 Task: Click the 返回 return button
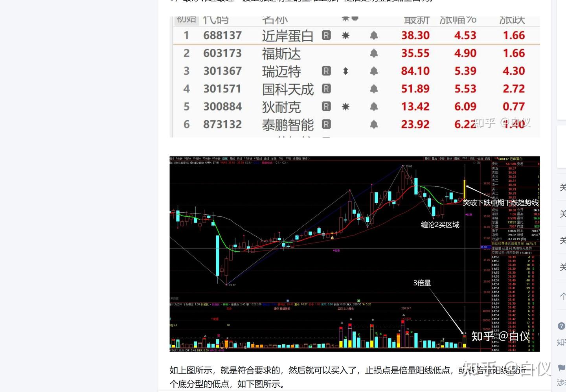487,158
